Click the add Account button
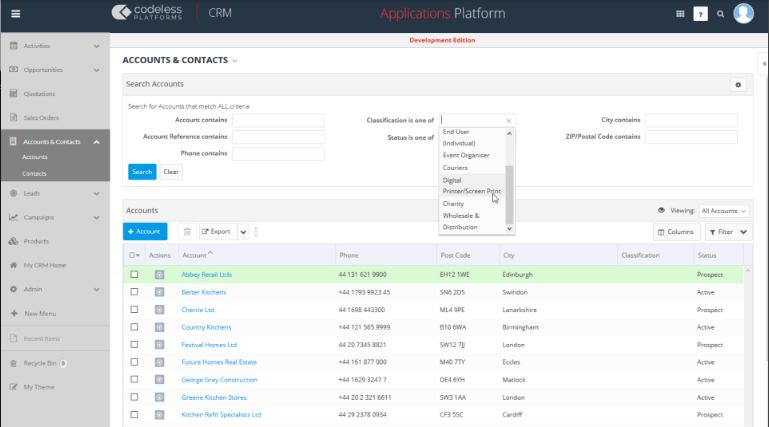Viewport: 769px width, 427px height. pos(145,231)
